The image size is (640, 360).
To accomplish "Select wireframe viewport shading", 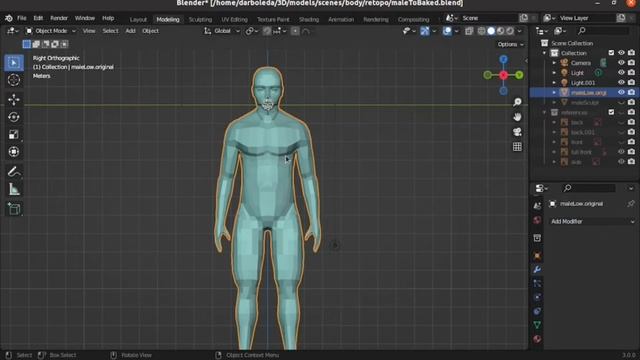I will coord(482,31).
